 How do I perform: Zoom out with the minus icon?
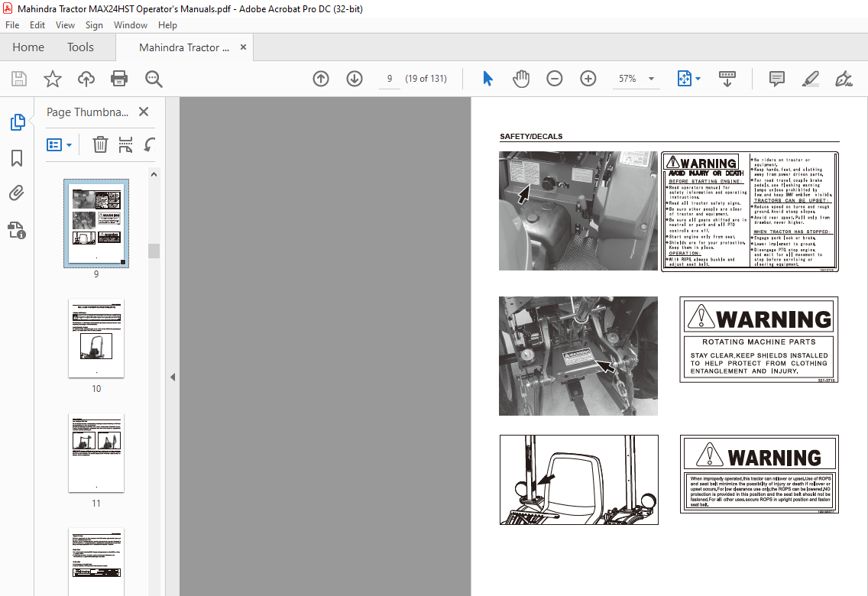point(554,79)
